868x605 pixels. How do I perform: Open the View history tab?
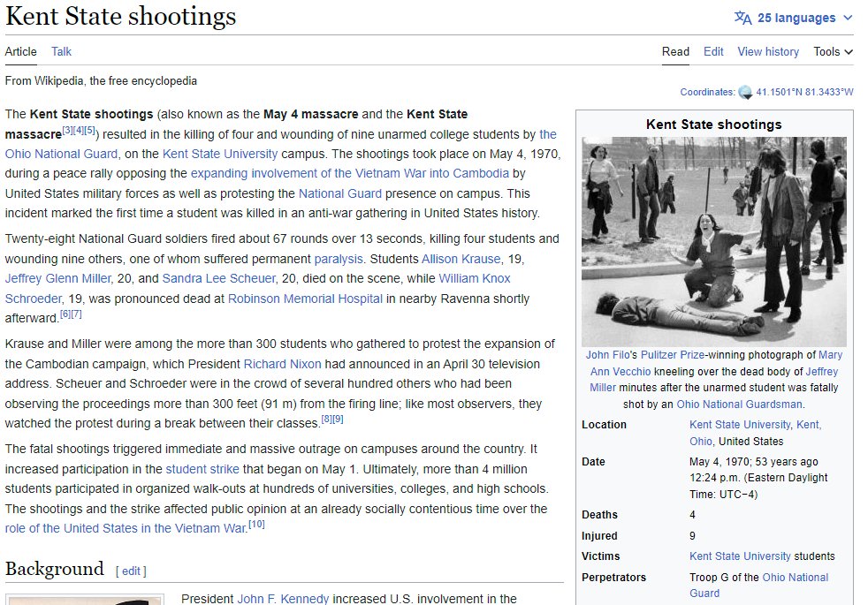tap(768, 51)
